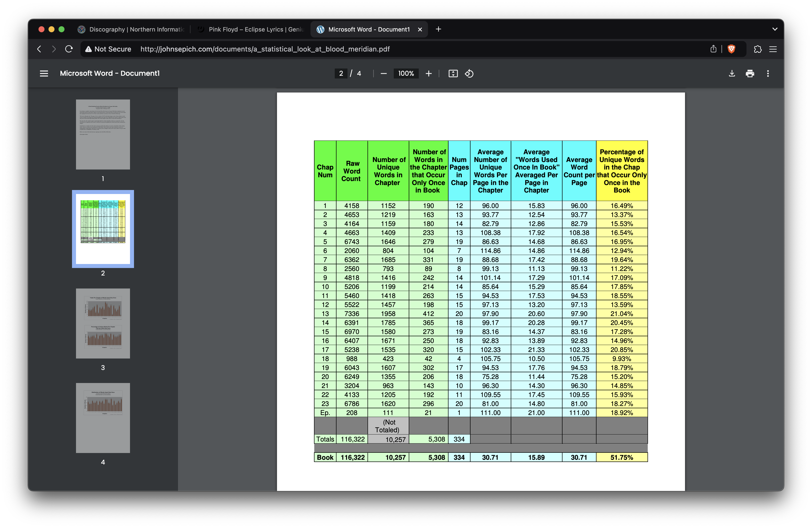Click the total page count '4'

(x=359, y=73)
